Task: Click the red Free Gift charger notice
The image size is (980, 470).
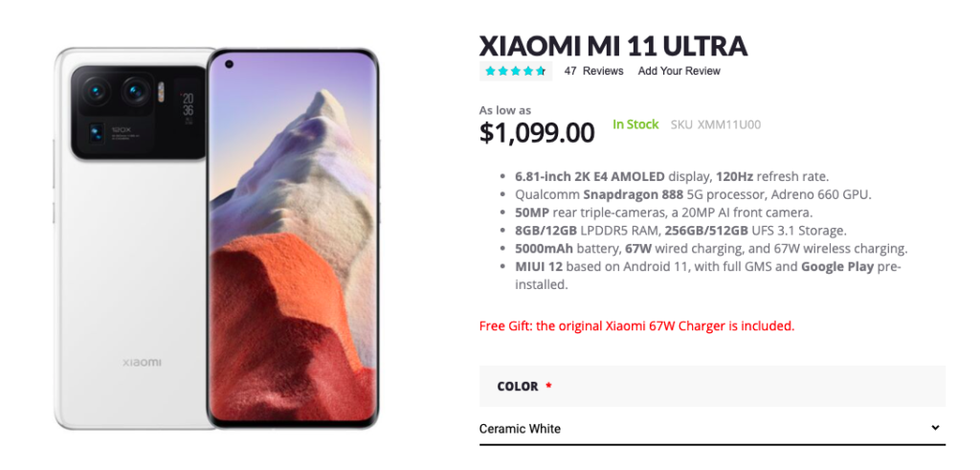Action: click(636, 325)
